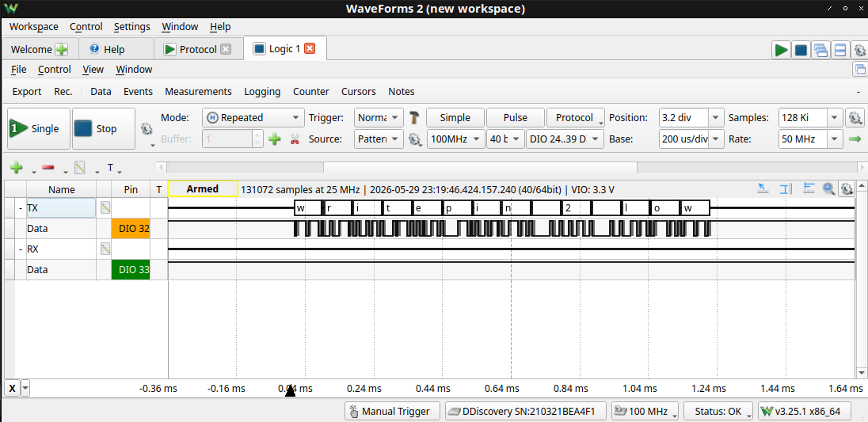868x422 pixels.
Task: Switch to the Protocol tab
Action: point(198,49)
